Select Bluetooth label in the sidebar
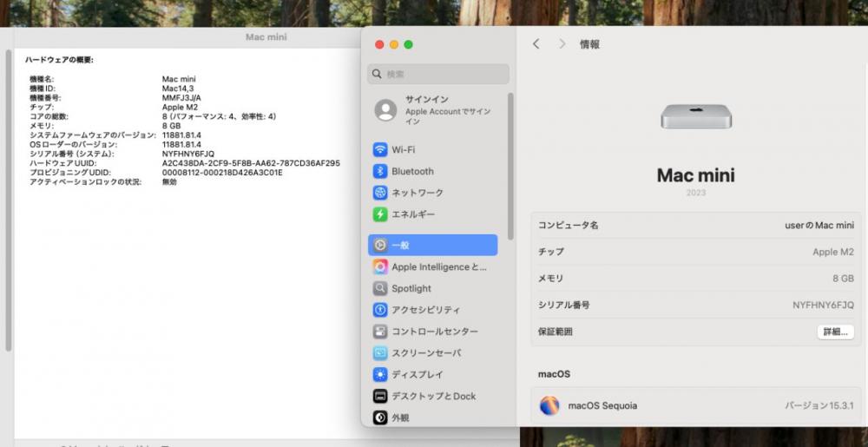Viewport: 868px width, 447px height. (x=412, y=172)
